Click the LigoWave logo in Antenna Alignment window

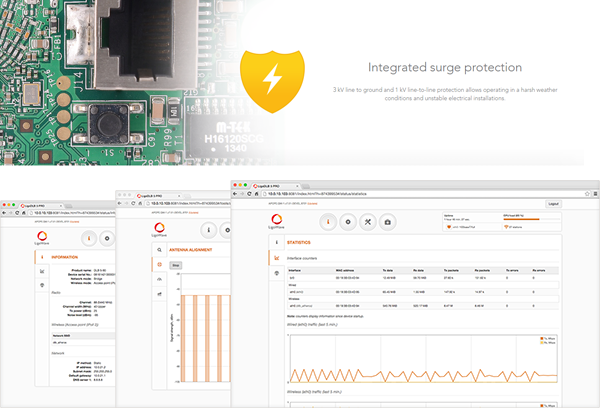[x=159, y=229]
